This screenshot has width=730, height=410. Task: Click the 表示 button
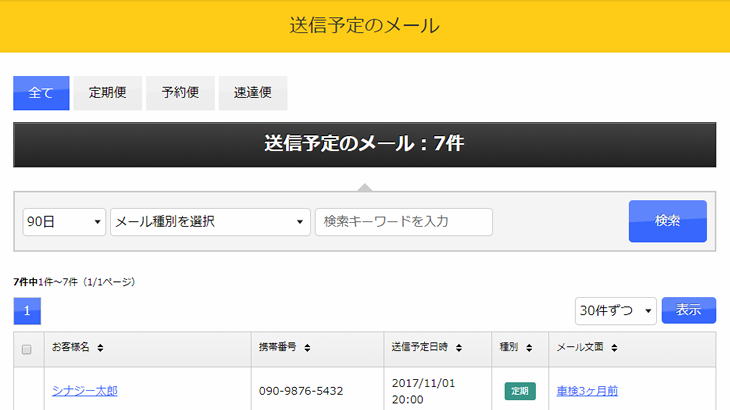tap(688, 310)
